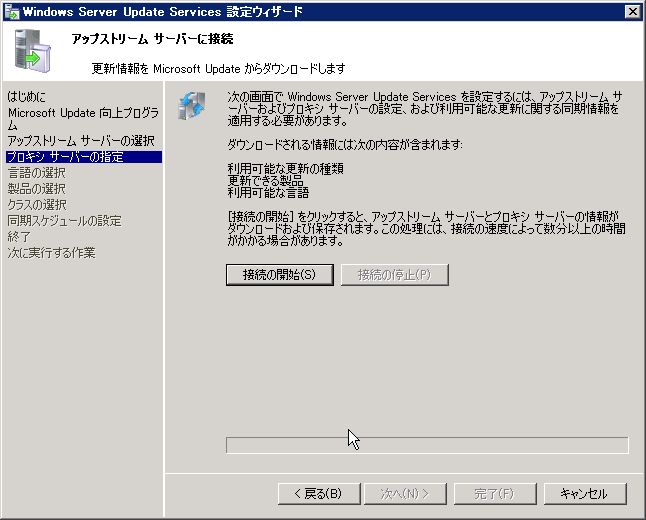Close the wizard window with X

point(632,12)
